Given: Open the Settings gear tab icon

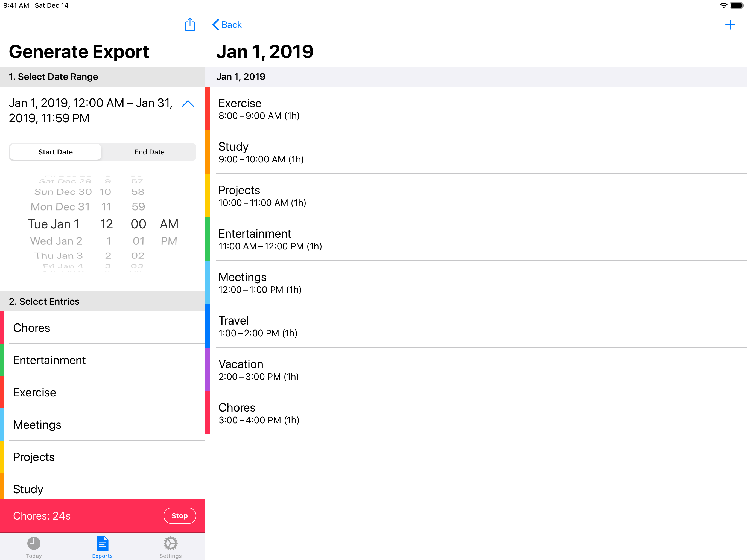Looking at the screenshot, I should 170,543.
